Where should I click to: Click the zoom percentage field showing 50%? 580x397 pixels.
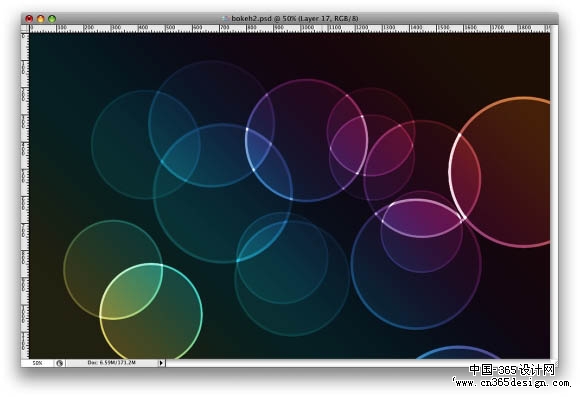(37, 363)
